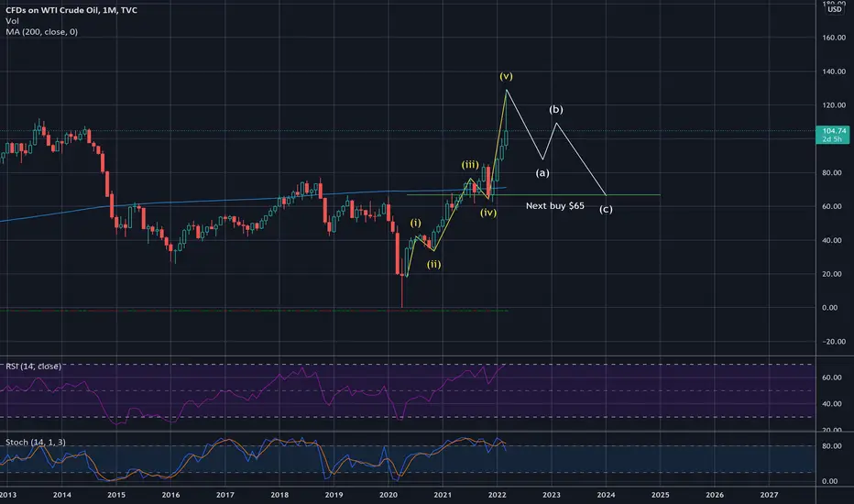The image size is (854, 504).
Task: Click the 2016 label on time axis
Action: pyautogui.click(x=170, y=495)
